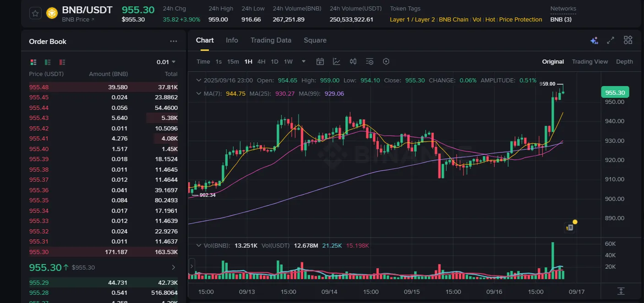Image resolution: width=644 pixels, height=303 pixels.
Task: Click the 24h Volume(USDT) value 250,533,922.61
Action: pyautogui.click(x=351, y=20)
